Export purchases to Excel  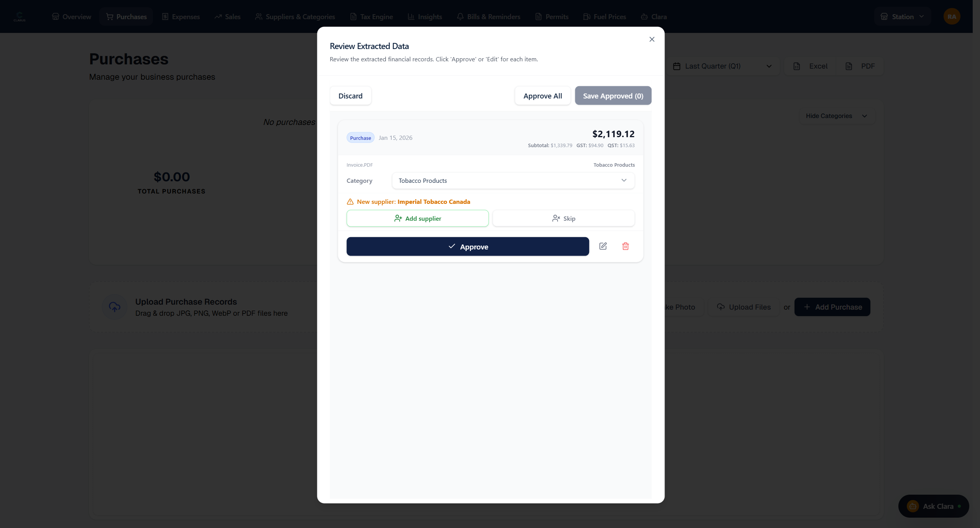point(810,66)
